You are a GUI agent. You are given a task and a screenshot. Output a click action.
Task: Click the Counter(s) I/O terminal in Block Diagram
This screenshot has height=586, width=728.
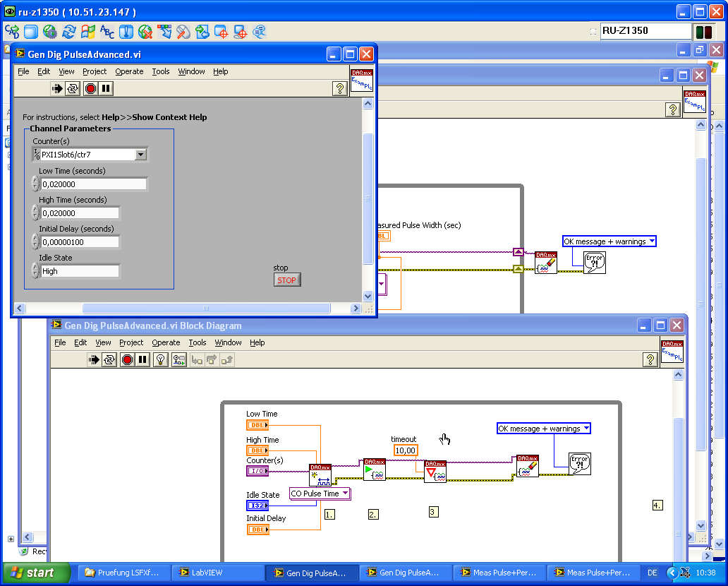pos(257,471)
